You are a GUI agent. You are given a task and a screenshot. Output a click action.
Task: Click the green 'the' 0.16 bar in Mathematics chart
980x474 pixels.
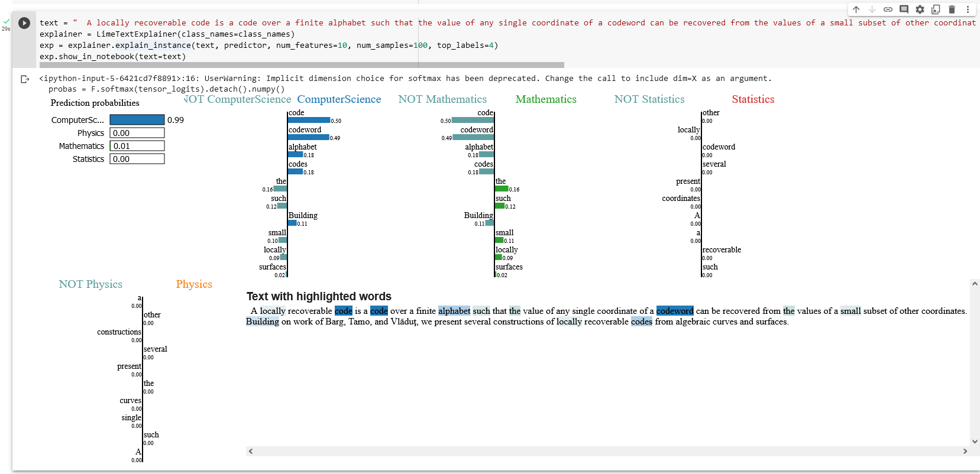502,189
